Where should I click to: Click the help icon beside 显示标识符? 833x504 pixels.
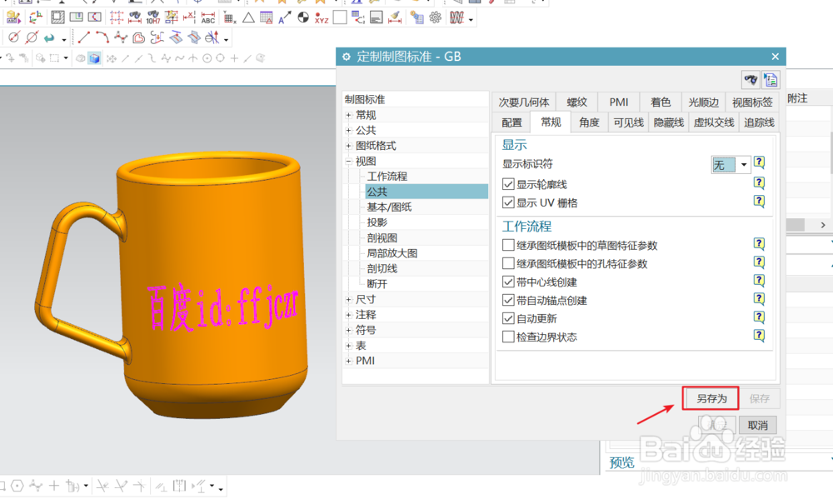tap(759, 162)
